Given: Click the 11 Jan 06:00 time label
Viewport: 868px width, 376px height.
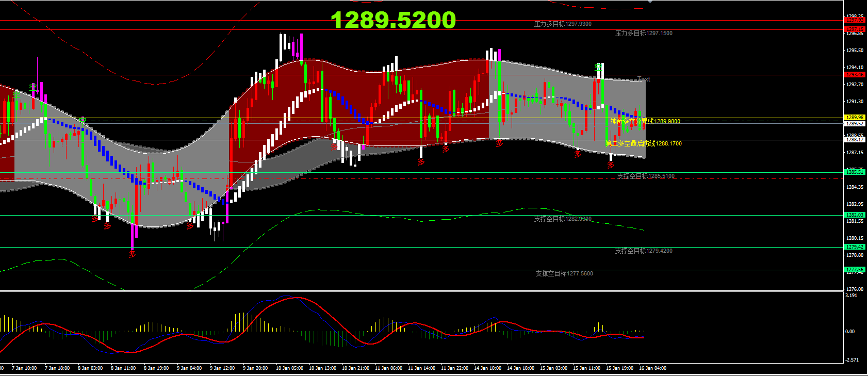Looking at the screenshot, I should [388, 368].
